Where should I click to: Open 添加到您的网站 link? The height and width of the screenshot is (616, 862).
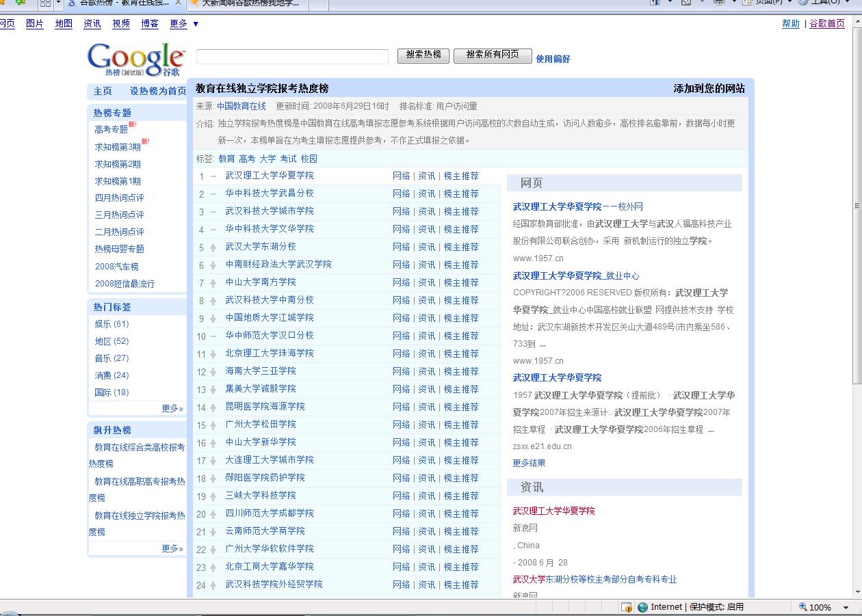[x=709, y=88]
